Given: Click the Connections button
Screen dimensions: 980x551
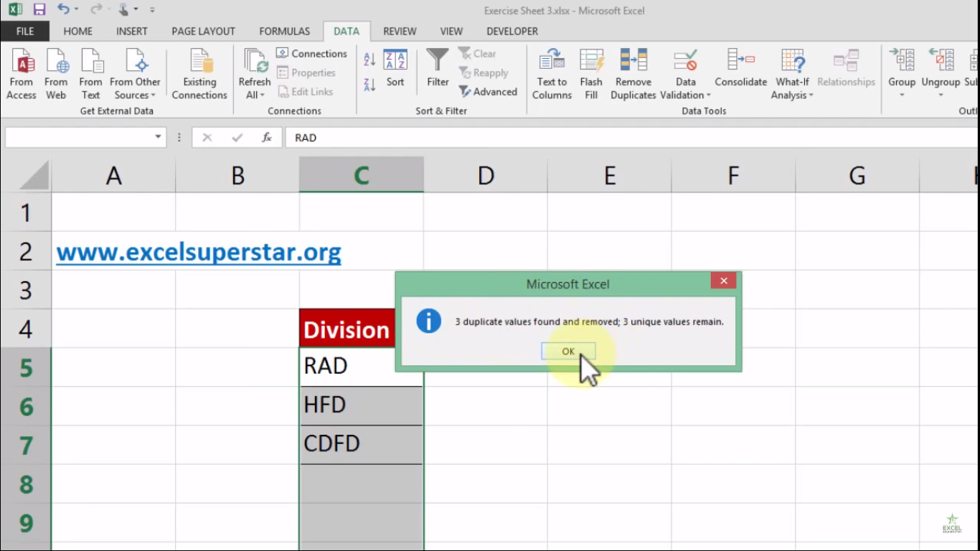Looking at the screenshot, I should pos(311,54).
